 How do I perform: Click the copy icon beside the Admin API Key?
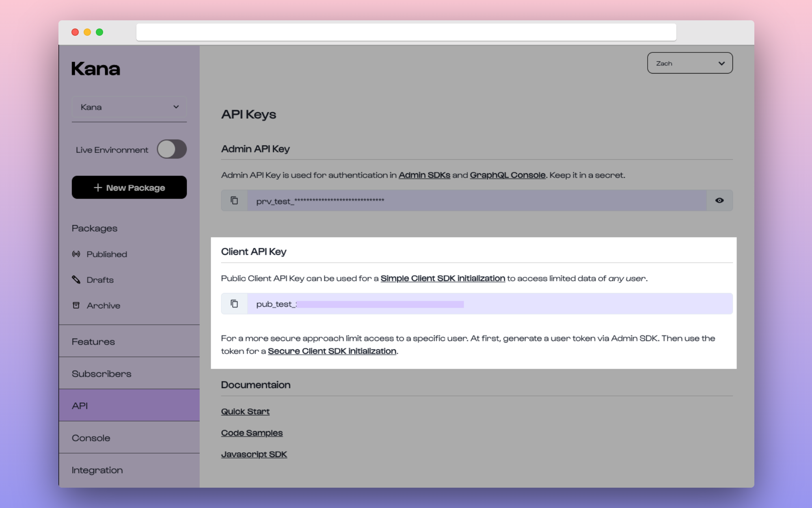pyautogui.click(x=234, y=200)
